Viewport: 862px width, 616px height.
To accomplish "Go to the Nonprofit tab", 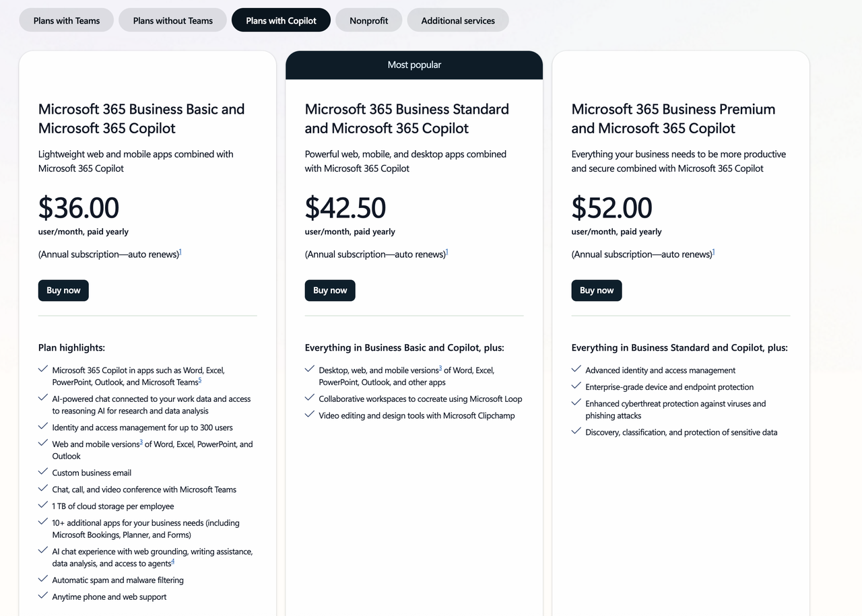I will click(x=368, y=20).
